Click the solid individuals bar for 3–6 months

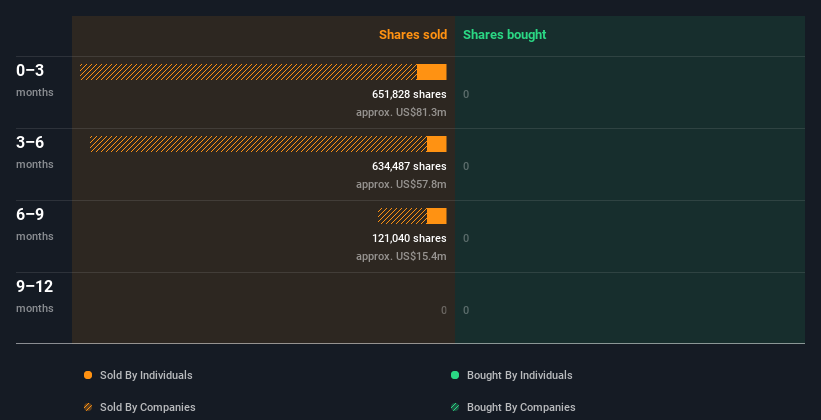coord(437,144)
